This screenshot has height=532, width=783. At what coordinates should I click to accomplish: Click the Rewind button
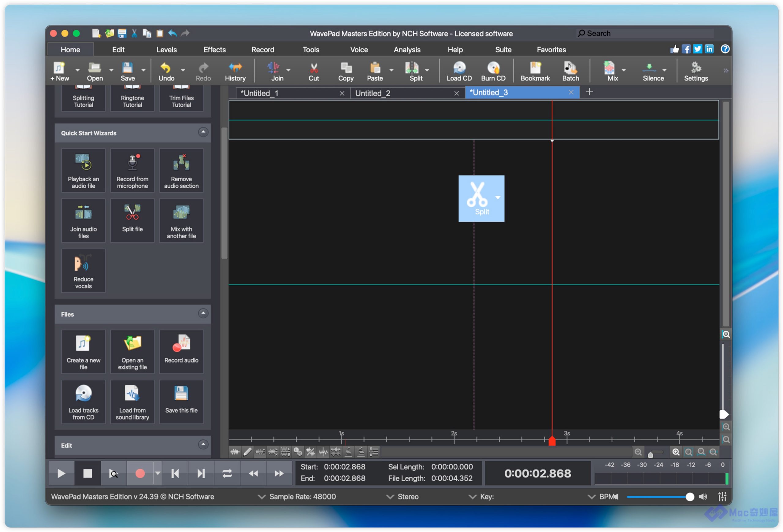pyautogui.click(x=253, y=473)
